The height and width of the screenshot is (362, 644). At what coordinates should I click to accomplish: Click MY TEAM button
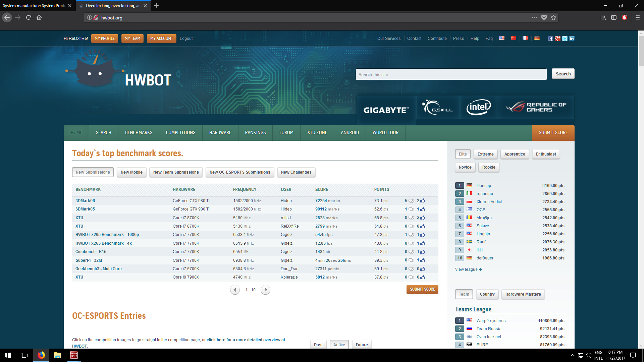click(132, 39)
